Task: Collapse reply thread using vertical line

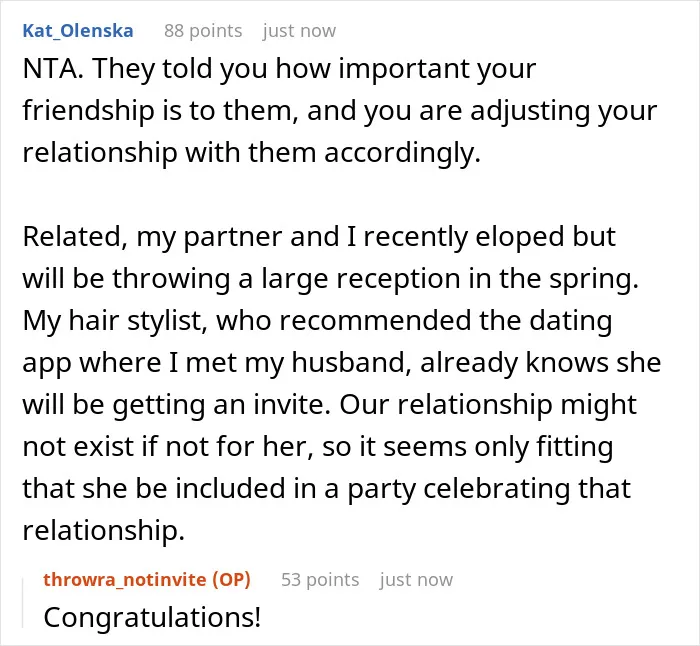Action: 23,603
